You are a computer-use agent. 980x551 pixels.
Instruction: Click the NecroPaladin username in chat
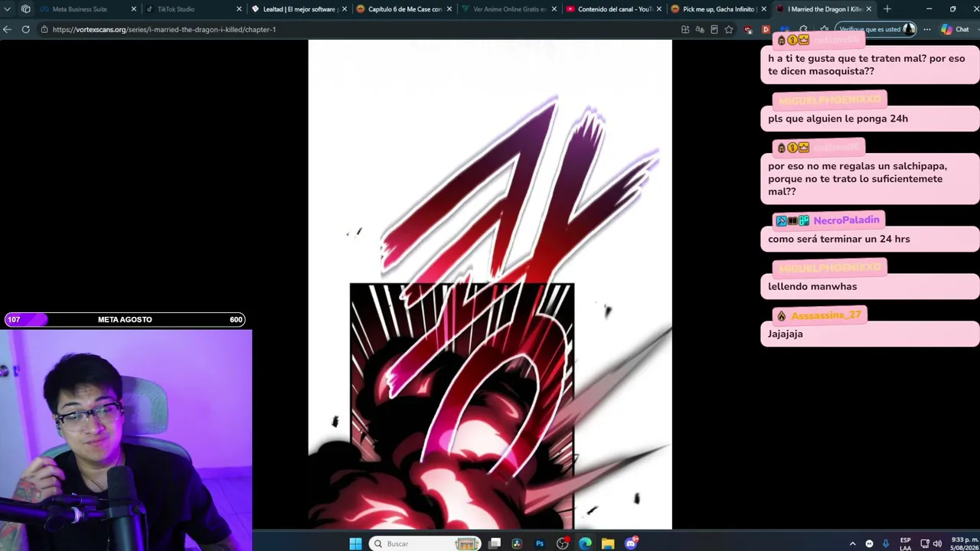(846, 220)
